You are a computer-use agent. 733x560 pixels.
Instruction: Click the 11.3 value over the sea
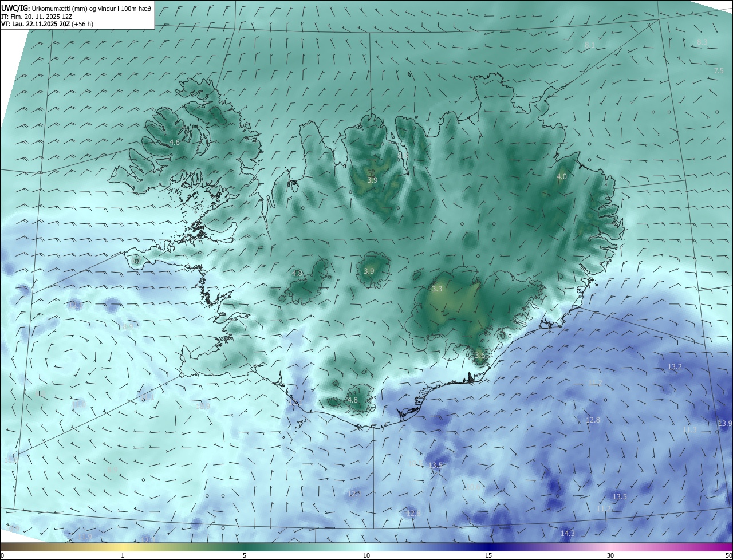pyautogui.click(x=689, y=429)
